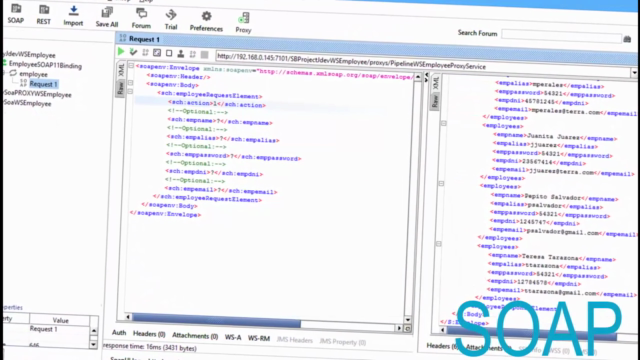Click Request 1 value in properties table
The width and height of the screenshot is (640, 360).
coord(44,329)
